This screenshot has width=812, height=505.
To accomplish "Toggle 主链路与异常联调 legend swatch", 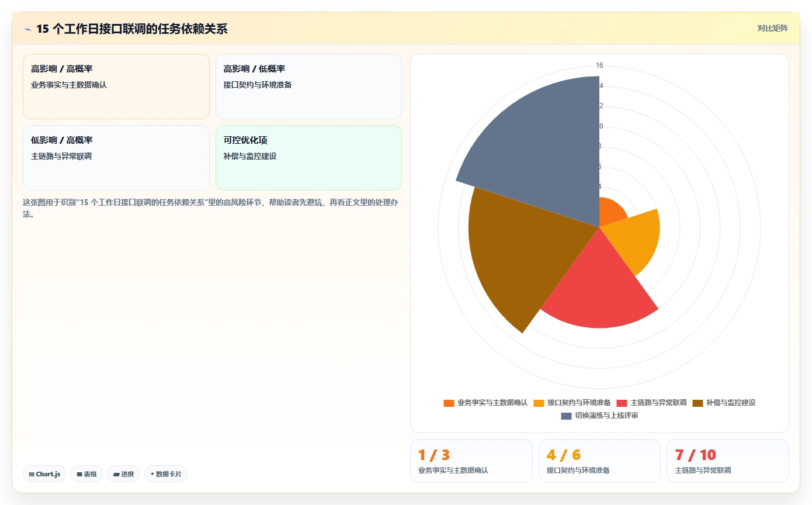I will [x=622, y=403].
